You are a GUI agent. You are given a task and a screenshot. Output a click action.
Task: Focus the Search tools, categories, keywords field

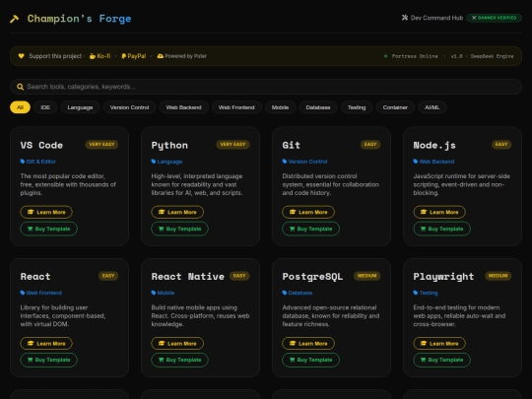[266, 87]
